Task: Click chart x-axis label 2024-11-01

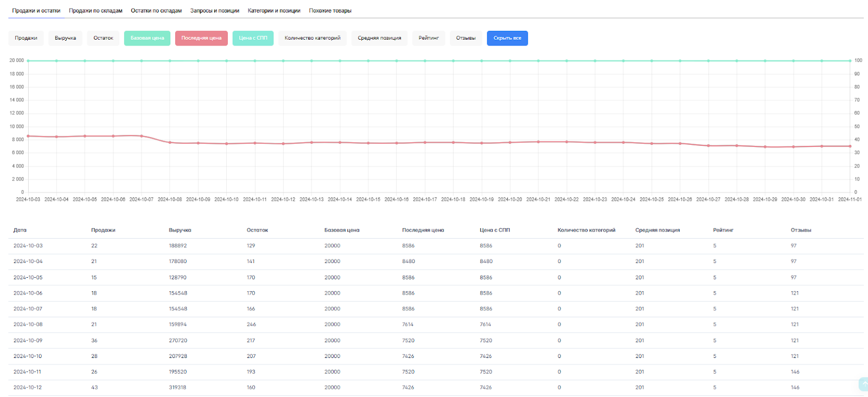Action: click(x=850, y=200)
